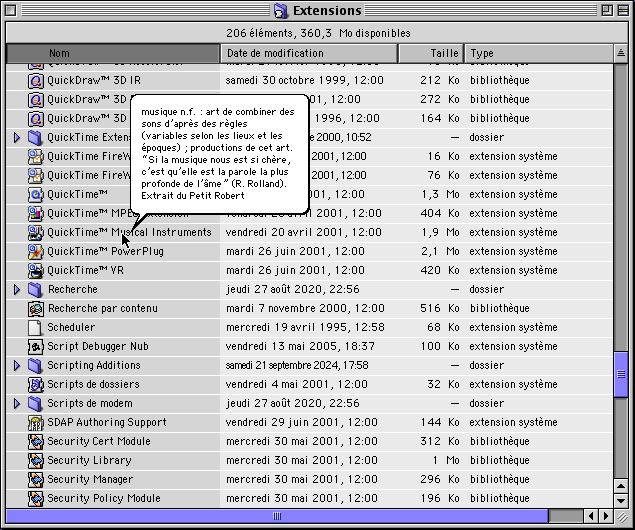The height and width of the screenshot is (530, 635).
Task: Click the Recherche folder icon
Action: click(36, 289)
